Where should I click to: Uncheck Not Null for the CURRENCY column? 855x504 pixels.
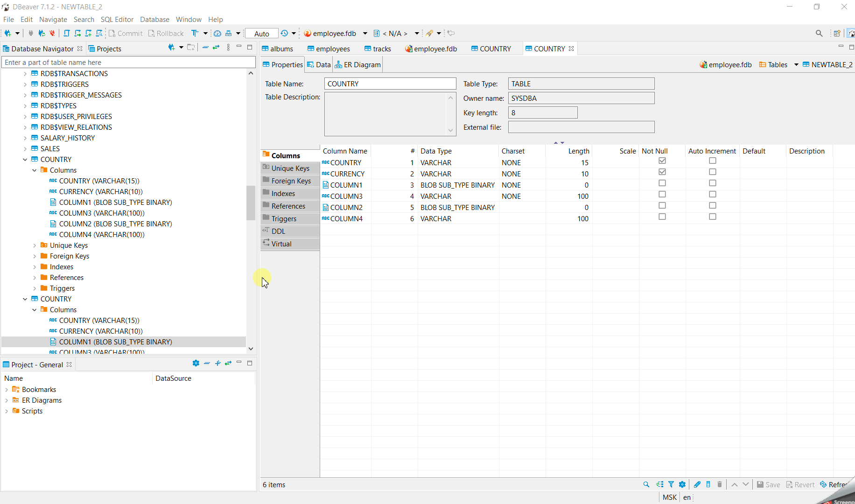(x=662, y=172)
